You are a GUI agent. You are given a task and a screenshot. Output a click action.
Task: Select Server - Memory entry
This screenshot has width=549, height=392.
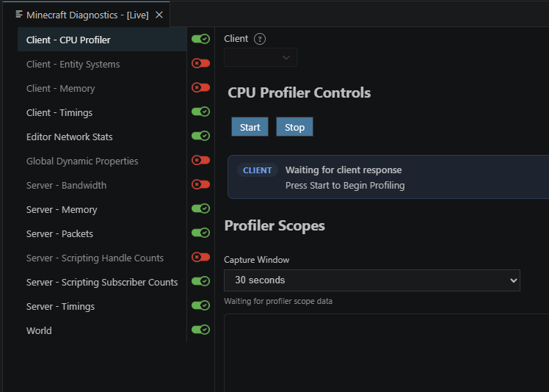click(x=102, y=209)
